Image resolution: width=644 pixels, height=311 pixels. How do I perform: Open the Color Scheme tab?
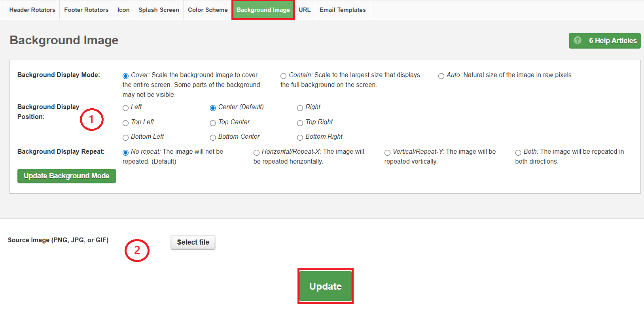coord(208,10)
